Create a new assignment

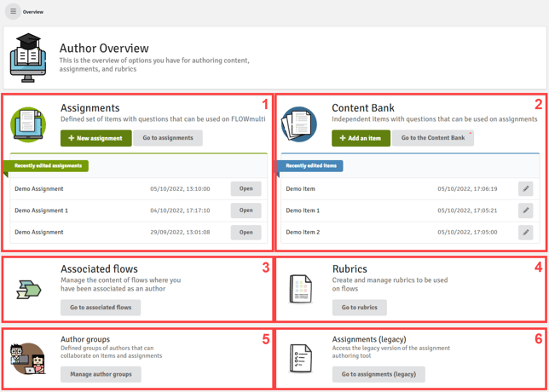tap(95, 138)
